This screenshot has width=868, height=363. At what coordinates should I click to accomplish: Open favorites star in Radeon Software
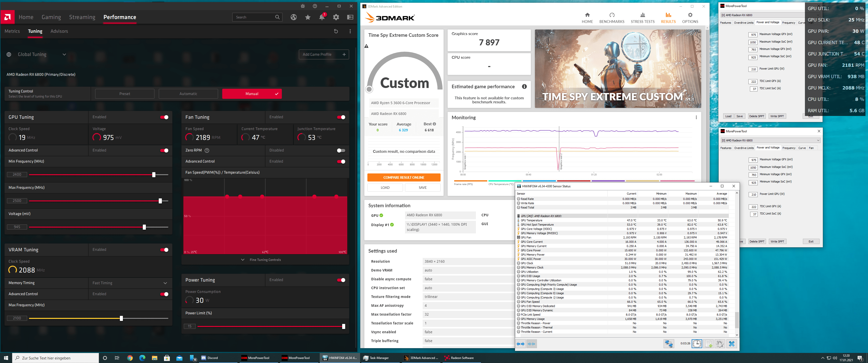[x=308, y=17]
